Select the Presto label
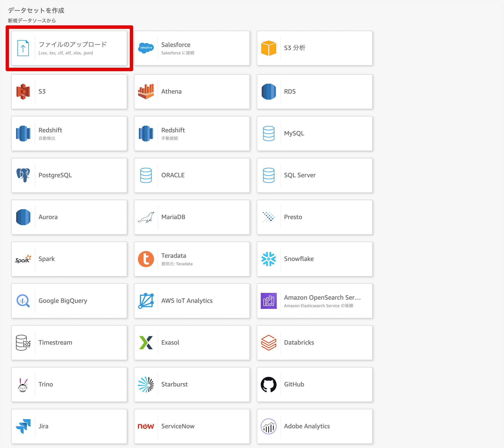 (293, 217)
